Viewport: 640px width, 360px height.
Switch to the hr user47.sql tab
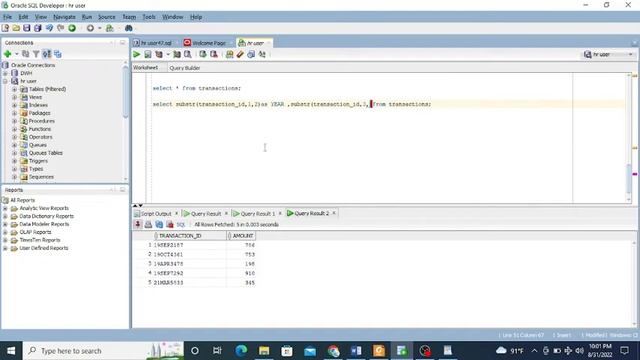[156, 43]
